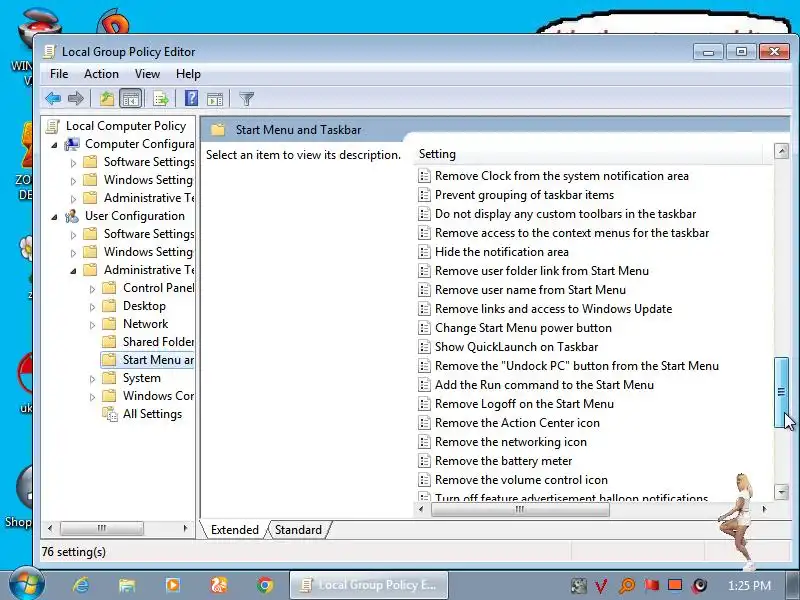Select "Add the Run command to the Start Menu"

point(544,385)
